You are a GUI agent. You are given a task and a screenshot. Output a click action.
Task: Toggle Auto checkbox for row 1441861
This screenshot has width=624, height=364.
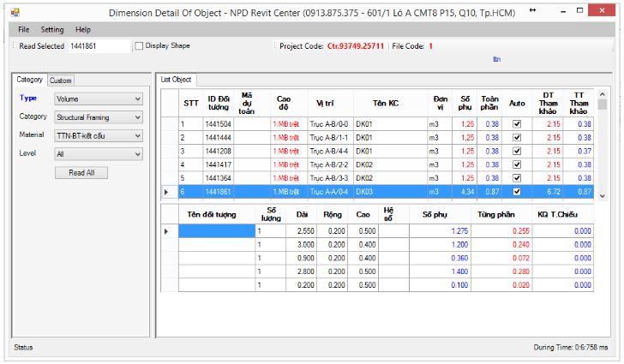(517, 192)
